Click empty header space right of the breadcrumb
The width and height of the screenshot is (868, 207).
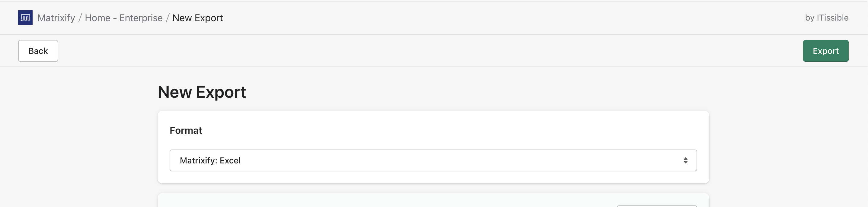tap(506, 18)
